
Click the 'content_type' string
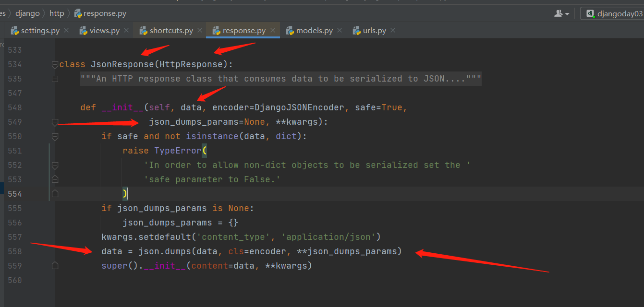pos(233,237)
